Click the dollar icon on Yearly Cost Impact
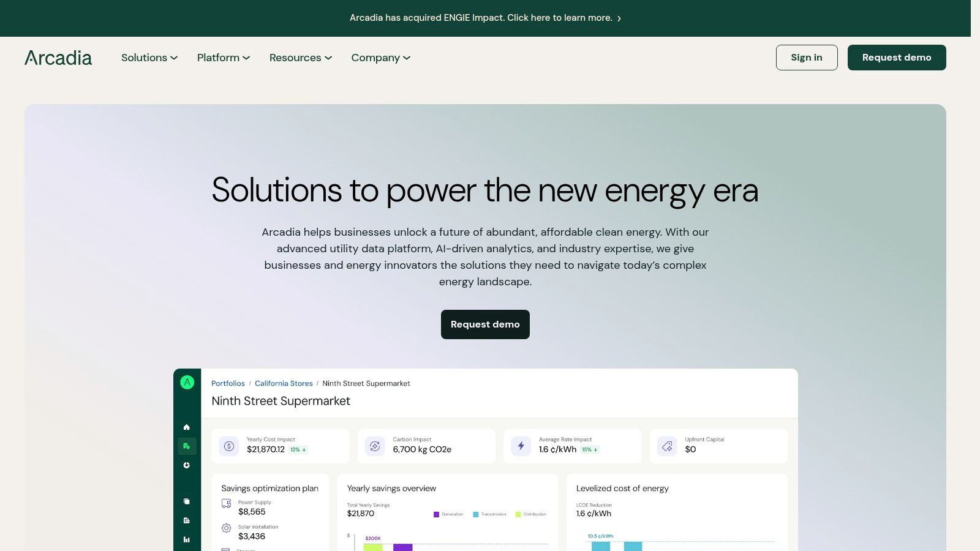This screenshot has height=551, width=980. tap(229, 446)
